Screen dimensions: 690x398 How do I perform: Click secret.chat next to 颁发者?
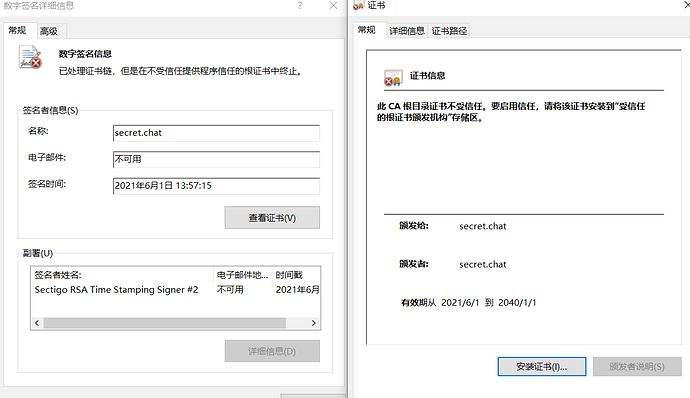(x=483, y=265)
